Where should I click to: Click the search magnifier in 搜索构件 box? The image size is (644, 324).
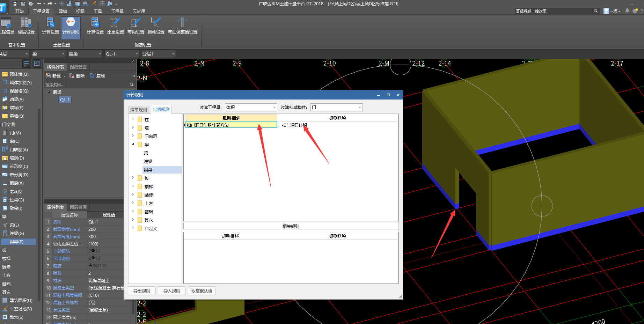coord(132,84)
